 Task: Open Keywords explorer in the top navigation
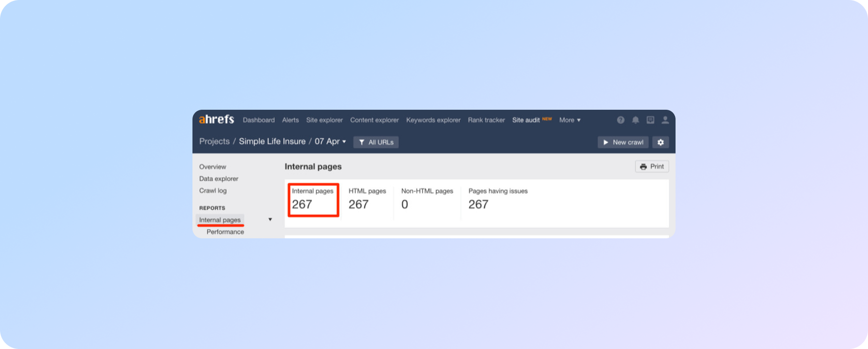(433, 120)
